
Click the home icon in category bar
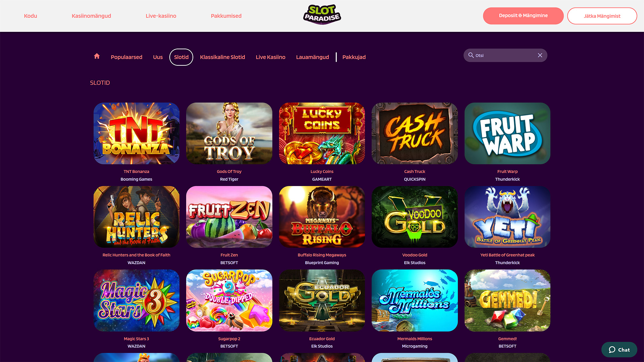pyautogui.click(x=97, y=56)
